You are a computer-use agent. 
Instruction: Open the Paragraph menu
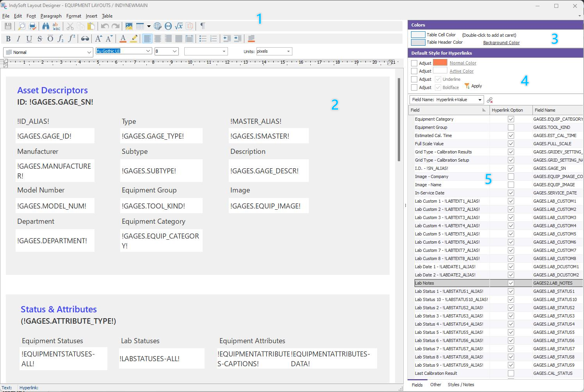[x=51, y=16]
